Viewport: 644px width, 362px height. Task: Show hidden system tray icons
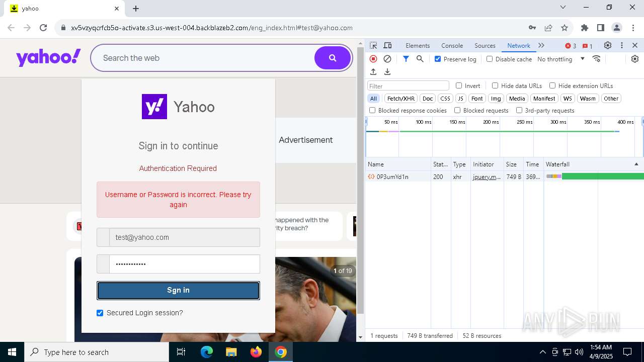[x=542, y=352]
